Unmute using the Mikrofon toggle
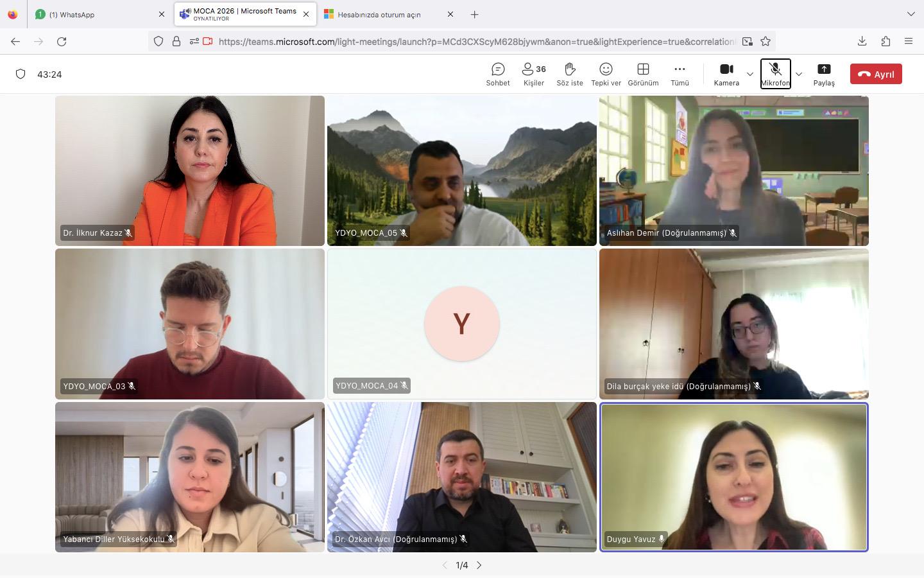This screenshot has width=924, height=578. pos(775,74)
